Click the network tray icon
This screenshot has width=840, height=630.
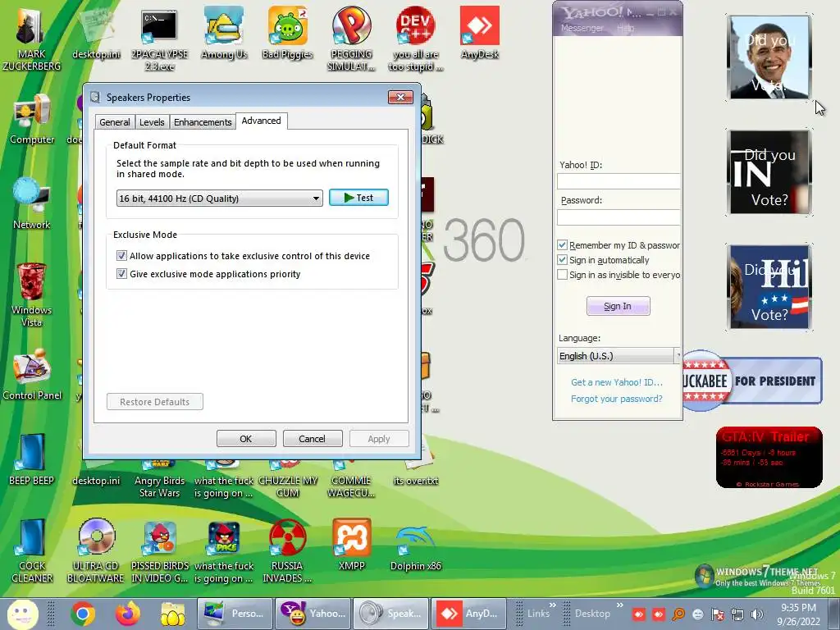point(737,614)
